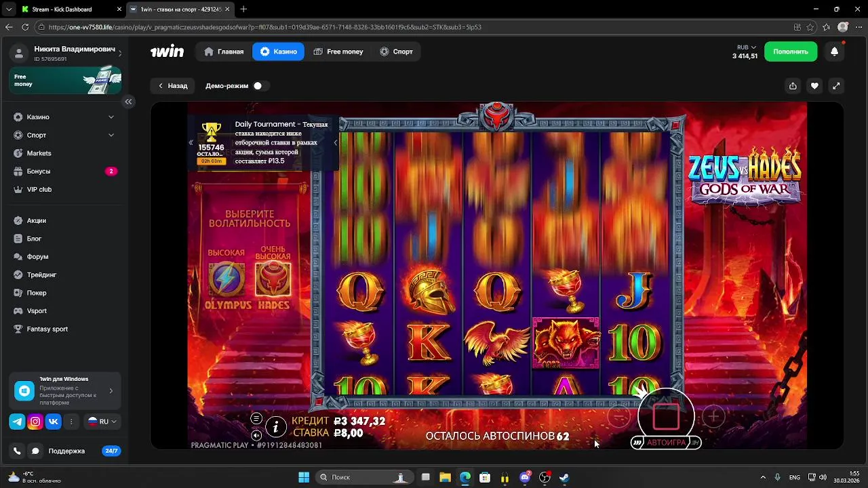
Task: Show more social links three-dot icon
Action: [71, 422]
